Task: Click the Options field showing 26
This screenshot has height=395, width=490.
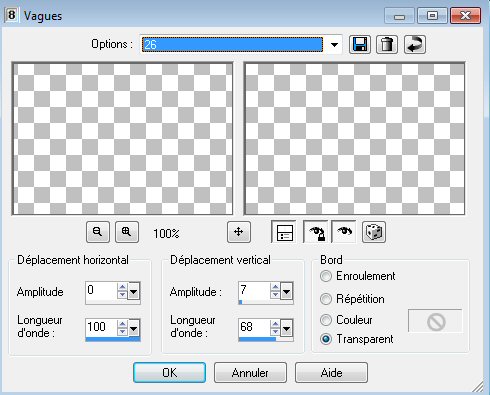Action: [x=232, y=45]
